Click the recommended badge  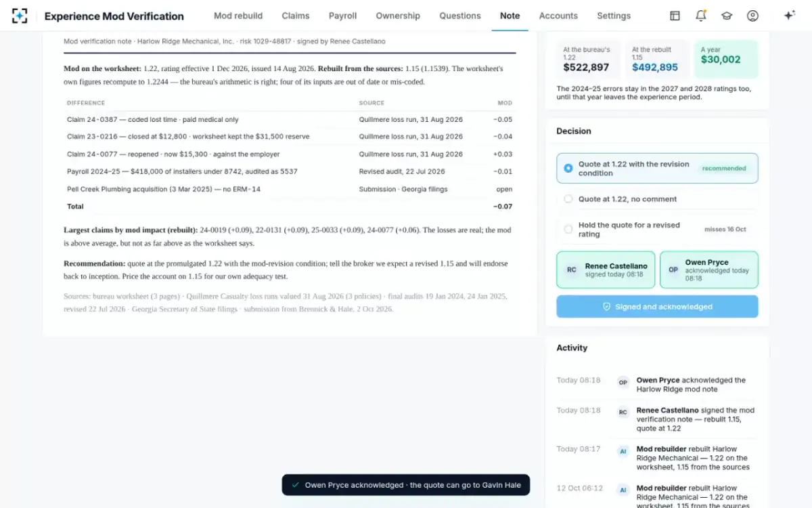coord(724,168)
